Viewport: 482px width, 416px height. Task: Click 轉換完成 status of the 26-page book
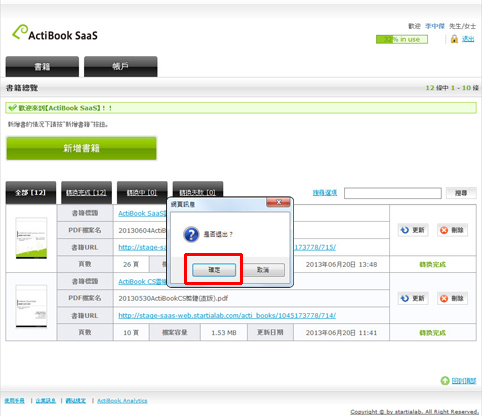pos(432,265)
